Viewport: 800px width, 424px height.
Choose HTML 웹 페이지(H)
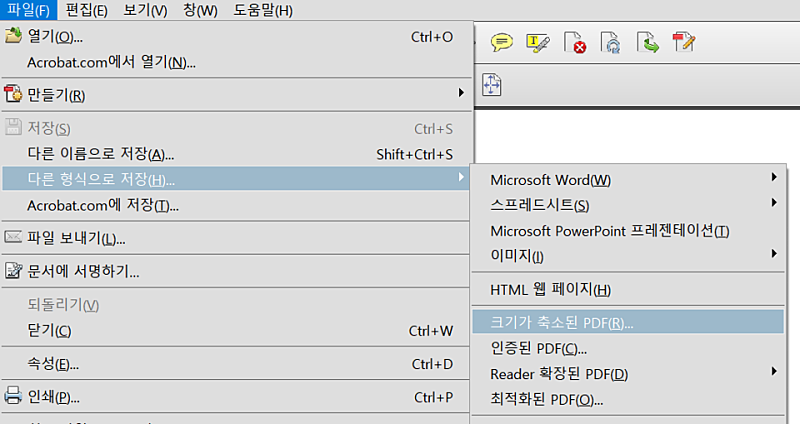click(x=628, y=289)
